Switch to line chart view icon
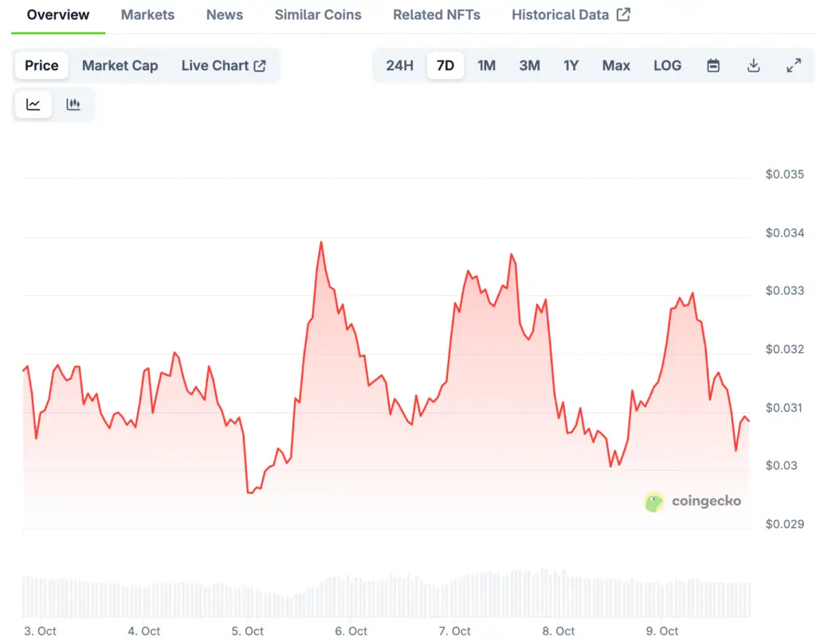This screenshot has width=816, height=644. pos(33,104)
